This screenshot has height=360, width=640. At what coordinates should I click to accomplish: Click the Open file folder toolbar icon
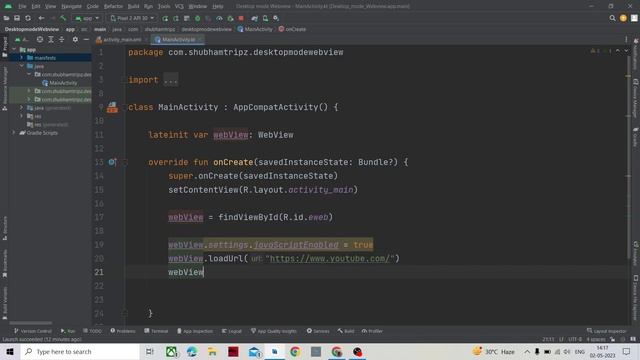(6, 18)
